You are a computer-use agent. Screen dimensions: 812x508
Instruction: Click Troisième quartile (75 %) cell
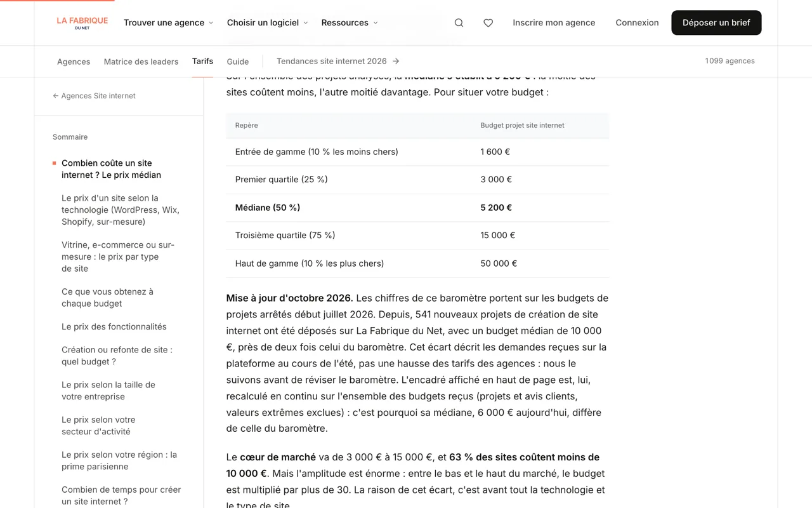tap(285, 235)
